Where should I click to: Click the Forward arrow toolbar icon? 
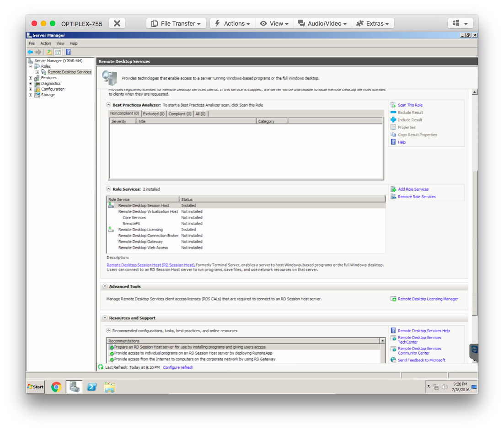pyautogui.click(x=38, y=52)
